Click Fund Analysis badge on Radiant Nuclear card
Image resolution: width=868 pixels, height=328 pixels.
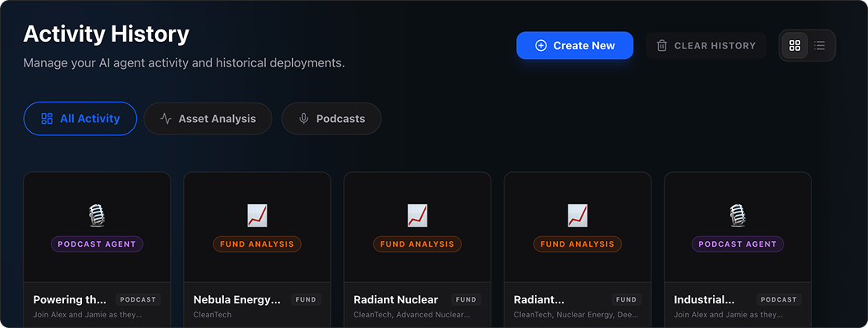pos(418,244)
